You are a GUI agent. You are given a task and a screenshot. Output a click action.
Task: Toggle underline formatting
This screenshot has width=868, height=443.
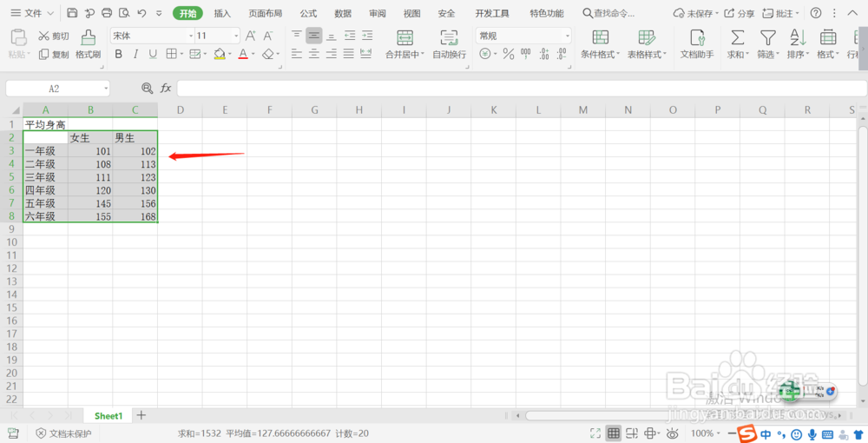(x=153, y=54)
